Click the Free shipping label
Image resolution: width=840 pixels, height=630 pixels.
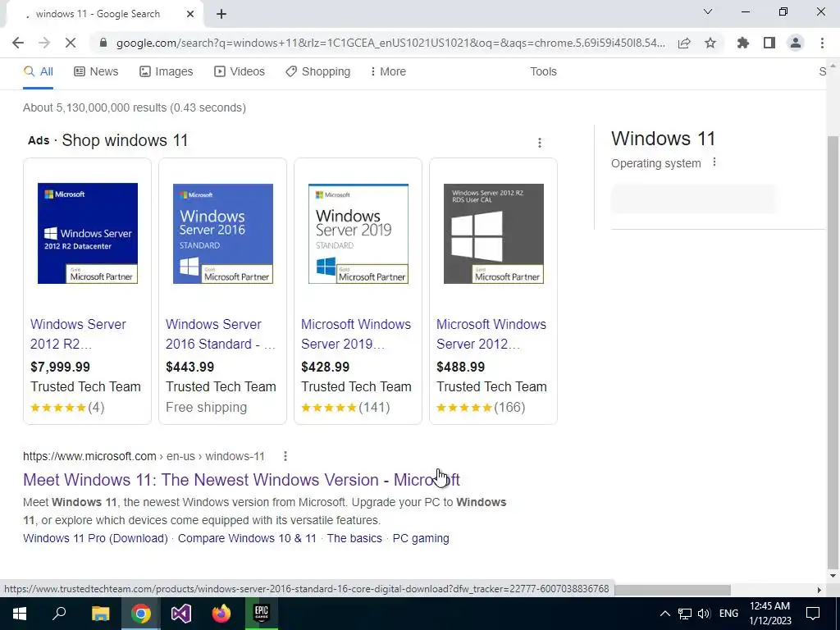pos(206,408)
